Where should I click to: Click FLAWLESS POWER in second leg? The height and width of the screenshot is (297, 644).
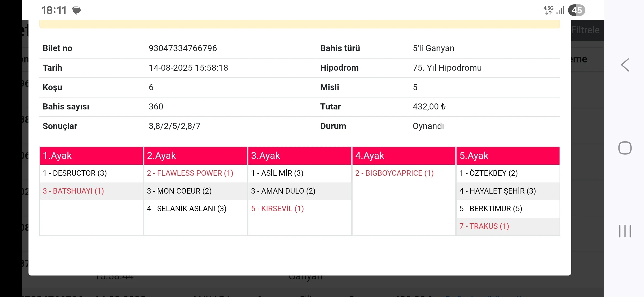point(190,173)
